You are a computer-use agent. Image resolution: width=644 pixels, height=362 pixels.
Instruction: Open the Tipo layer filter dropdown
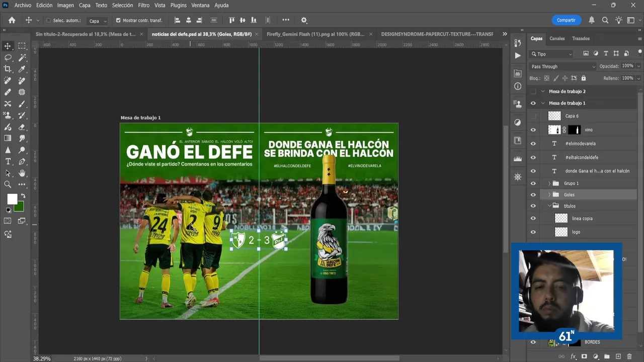[552, 54]
